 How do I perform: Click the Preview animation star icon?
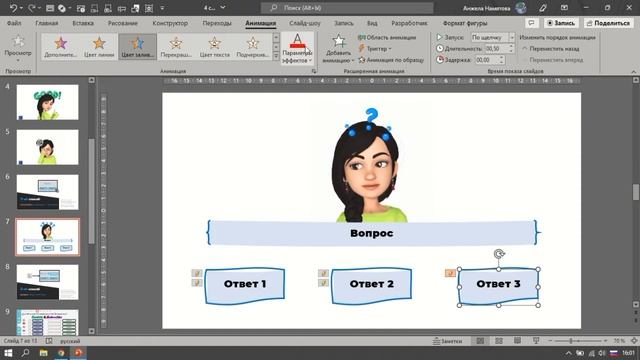click(18, 41)
